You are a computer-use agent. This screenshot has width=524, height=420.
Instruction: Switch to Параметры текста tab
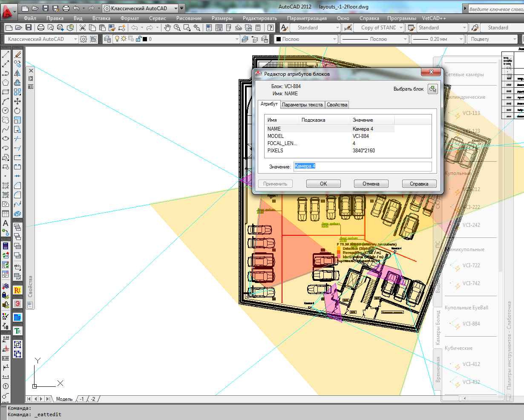(x=302, y=105)
